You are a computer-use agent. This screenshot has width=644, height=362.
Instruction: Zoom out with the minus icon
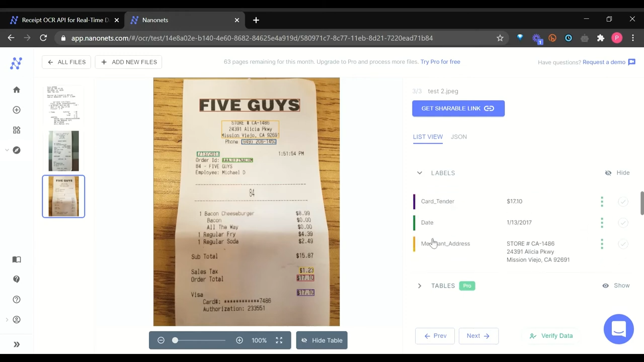tap(161, 340)
